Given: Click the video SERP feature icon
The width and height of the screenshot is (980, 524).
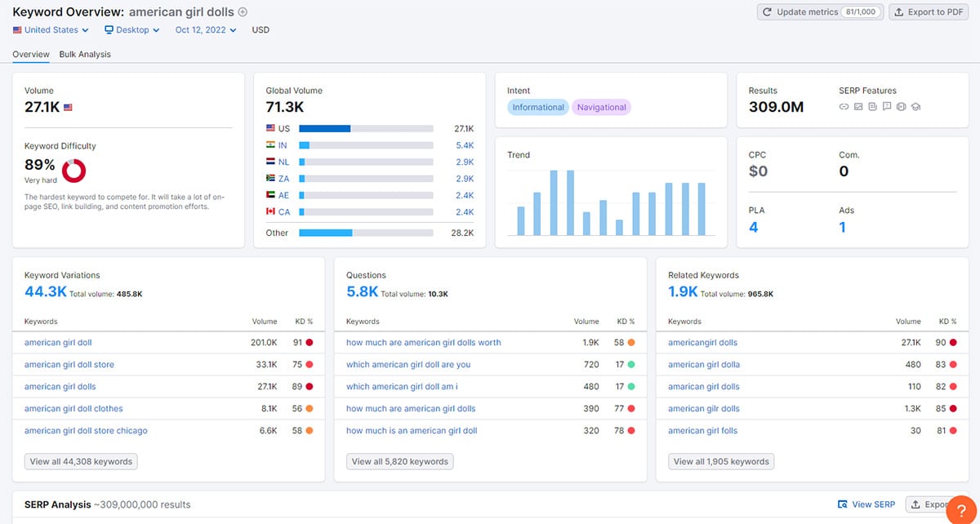Looking at the screenshot, I should point(902,107).
